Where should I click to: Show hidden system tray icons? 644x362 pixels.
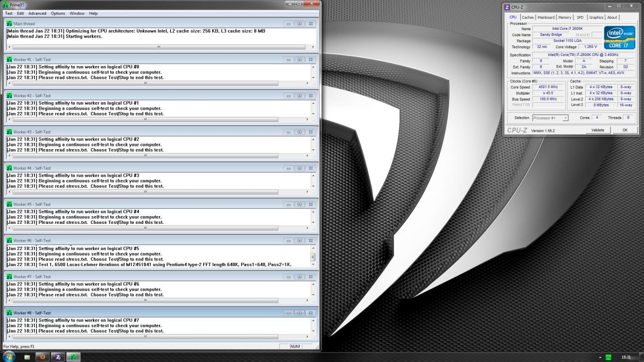[600, 357]
